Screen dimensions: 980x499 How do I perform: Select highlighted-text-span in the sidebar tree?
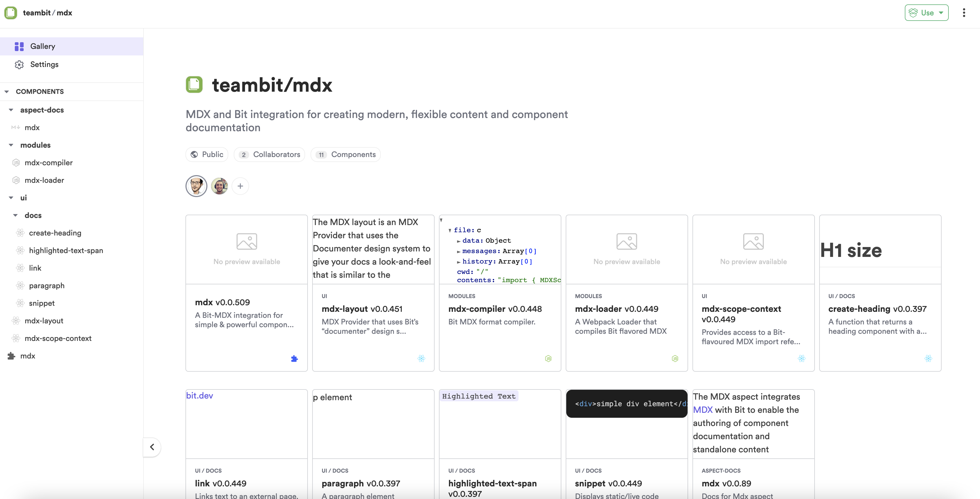(66, 250)
